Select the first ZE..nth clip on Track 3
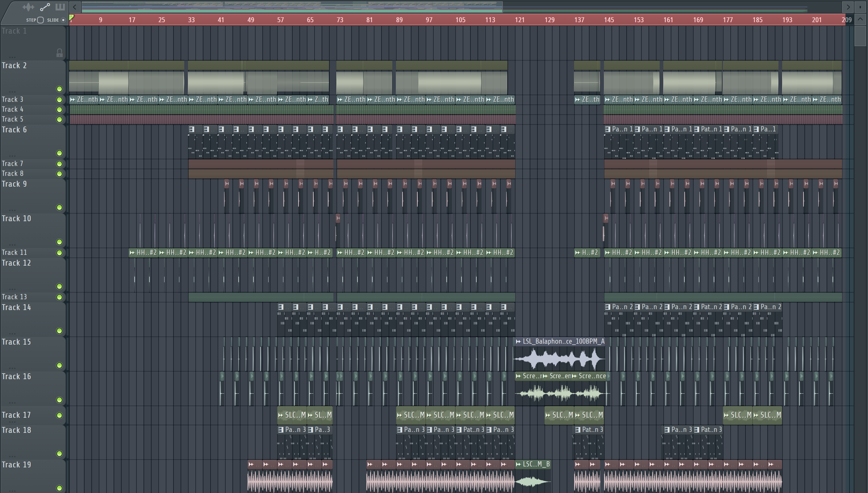 coord(84,100)
